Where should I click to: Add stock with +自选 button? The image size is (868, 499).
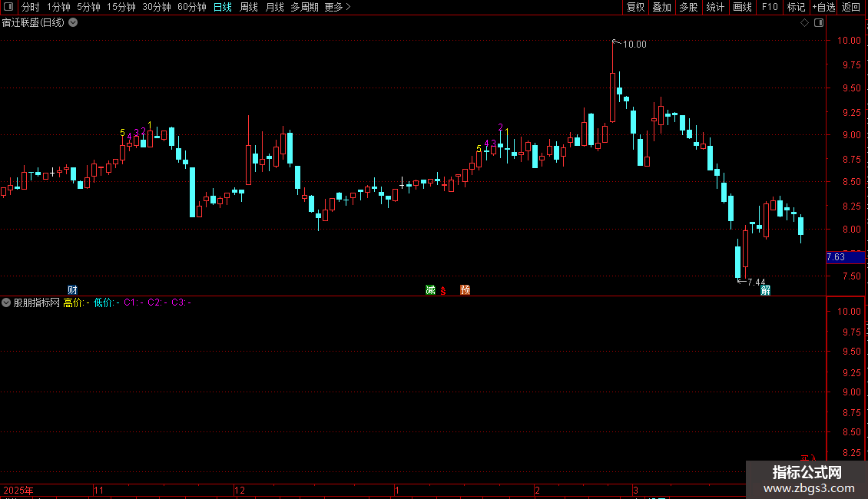tap(823, 7)
